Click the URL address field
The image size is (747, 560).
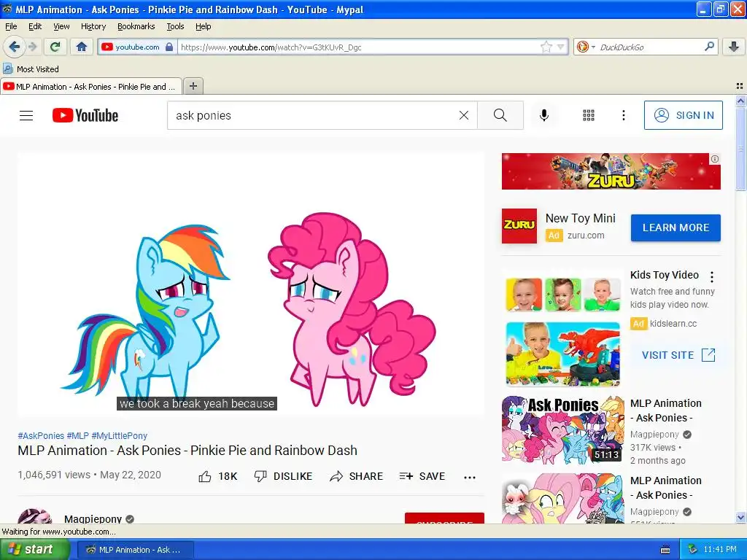tap(359, 47)
